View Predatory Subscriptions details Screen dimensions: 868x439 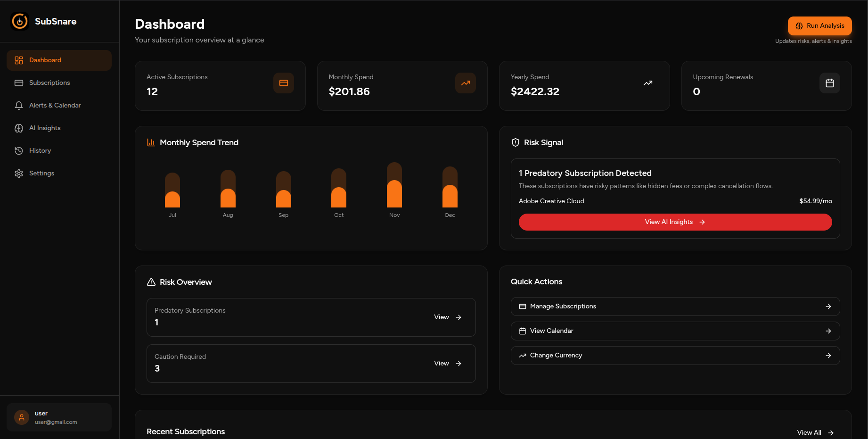click(x=447, y=317)
